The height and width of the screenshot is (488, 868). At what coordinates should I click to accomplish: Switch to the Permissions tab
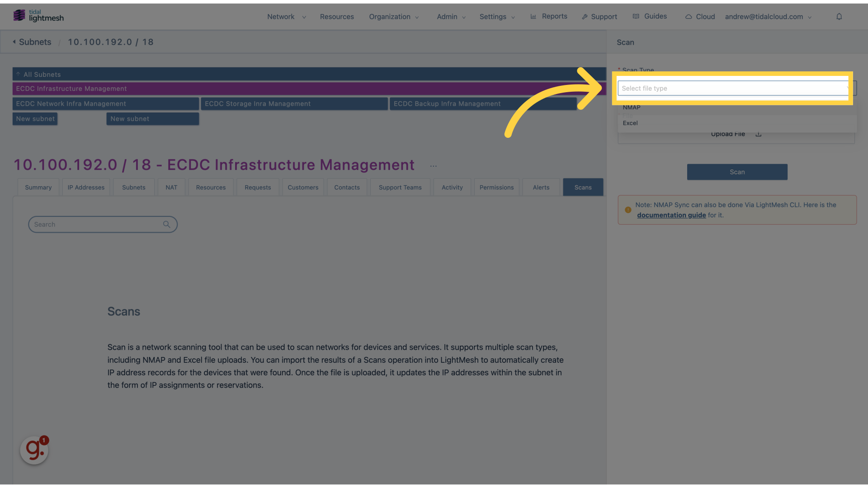click(496, 188)
